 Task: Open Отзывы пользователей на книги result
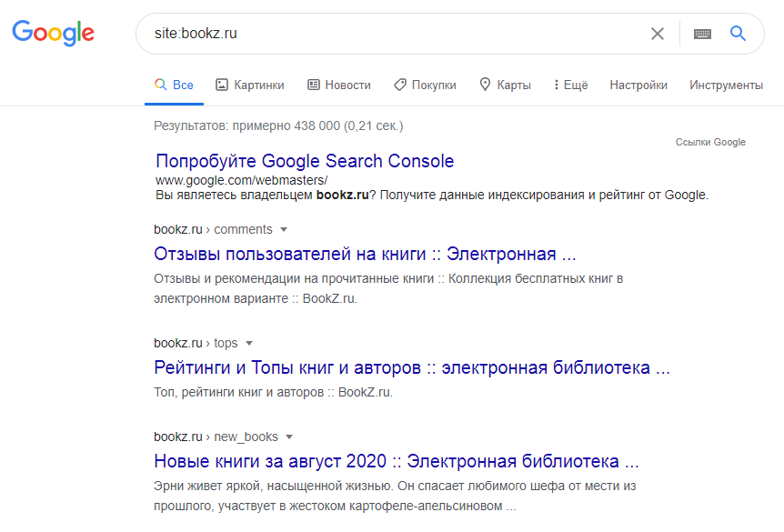(365, 254)
